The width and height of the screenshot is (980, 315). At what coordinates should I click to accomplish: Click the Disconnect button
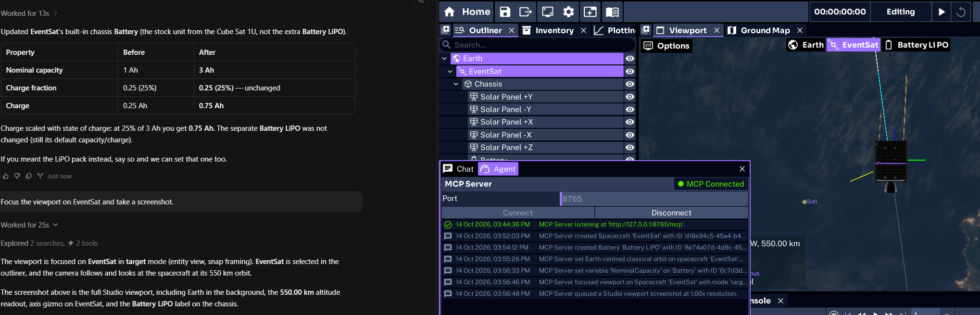coord(671,213)
